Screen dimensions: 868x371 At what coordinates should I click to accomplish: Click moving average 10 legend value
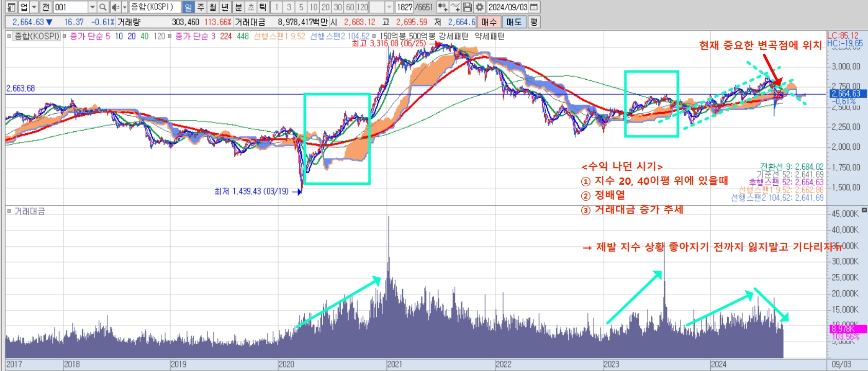tap(119, 36)
